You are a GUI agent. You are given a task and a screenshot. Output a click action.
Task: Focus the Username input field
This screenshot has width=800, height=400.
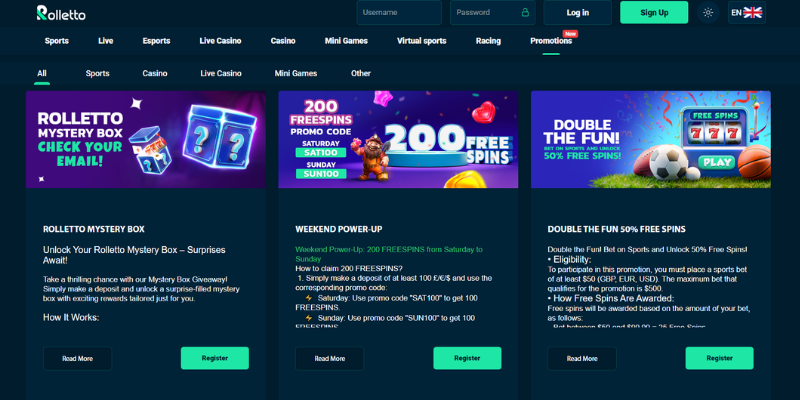coord(399,12)
